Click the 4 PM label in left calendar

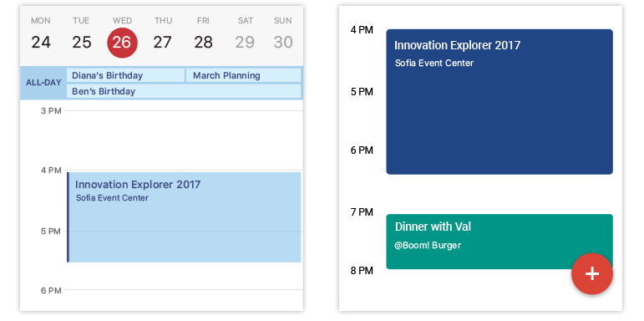[51, 171]
